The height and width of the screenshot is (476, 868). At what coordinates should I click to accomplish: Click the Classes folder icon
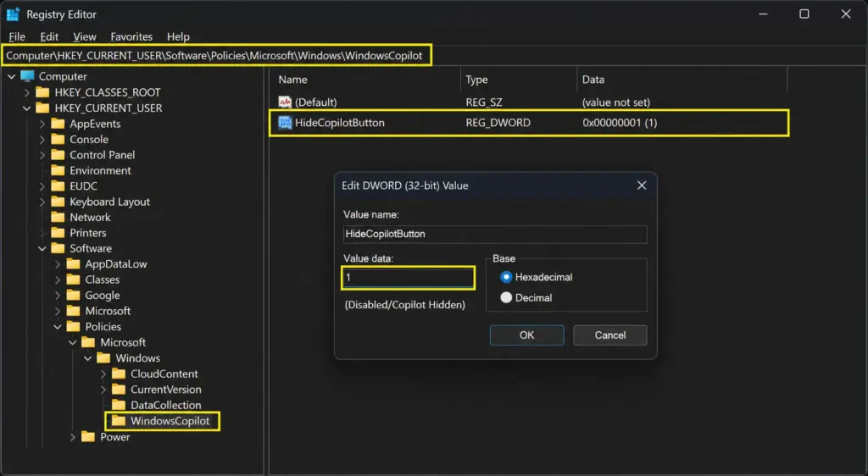coord(73,280)
